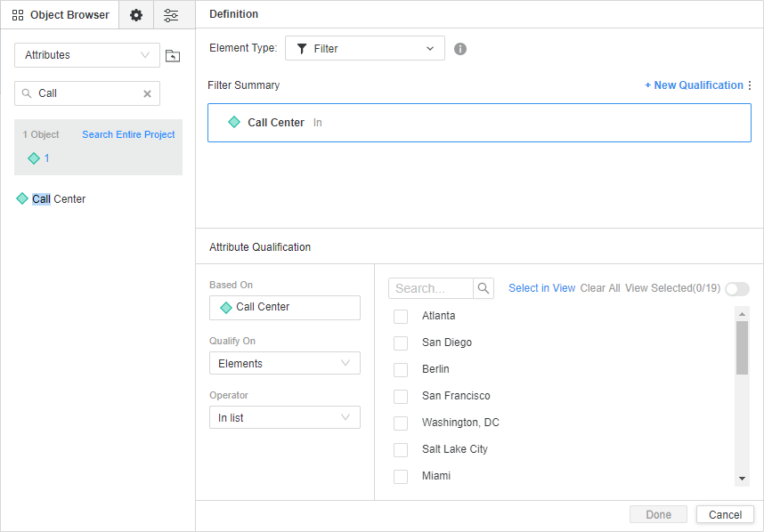Image resolution: width=764 pixels, height=532 pixels.
Task: Open the Operator In list dropdown
Action: click(285, 417)
